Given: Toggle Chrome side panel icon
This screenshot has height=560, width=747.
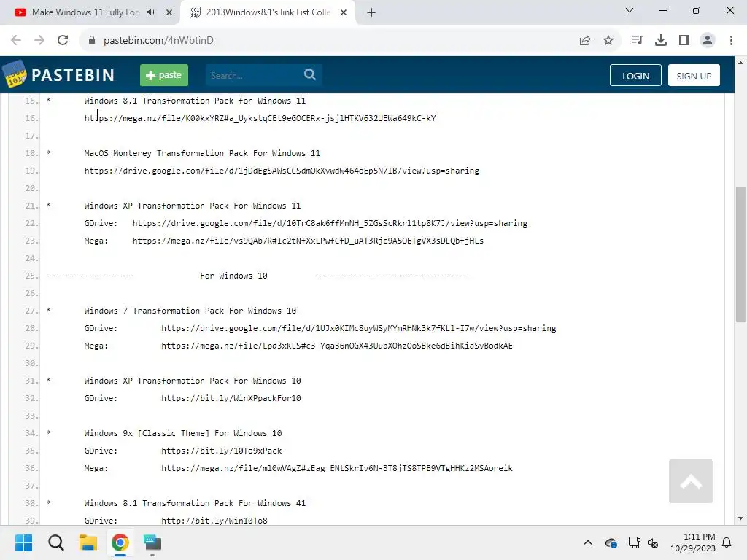Looking at the screenshot, I should (684, 41).
